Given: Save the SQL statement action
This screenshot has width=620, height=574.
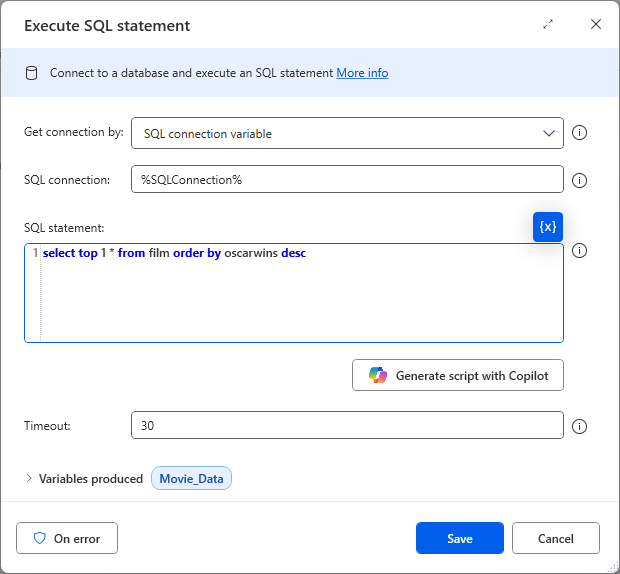Looking at the screenshot, I should point(460,538).
